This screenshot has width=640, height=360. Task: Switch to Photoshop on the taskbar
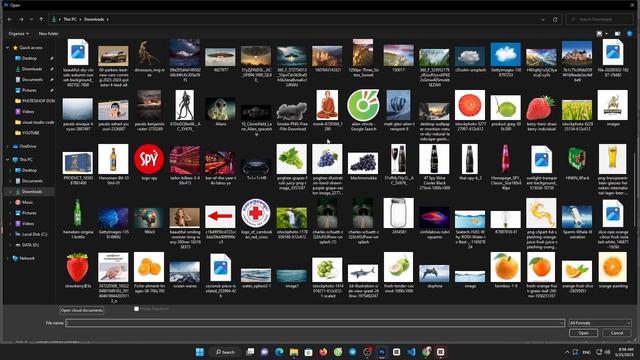[x=382, y=352]
